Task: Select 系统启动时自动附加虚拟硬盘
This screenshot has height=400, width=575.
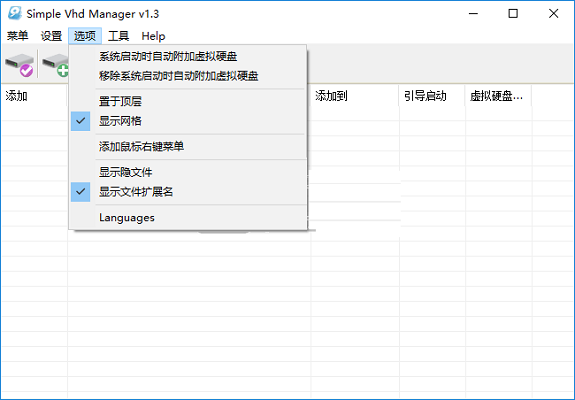Action: coord(188,56)
